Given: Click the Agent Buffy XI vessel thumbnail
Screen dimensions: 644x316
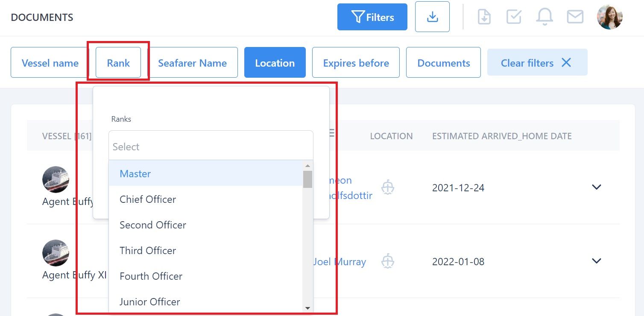Looking at the screenshot, I should [56, 253].
